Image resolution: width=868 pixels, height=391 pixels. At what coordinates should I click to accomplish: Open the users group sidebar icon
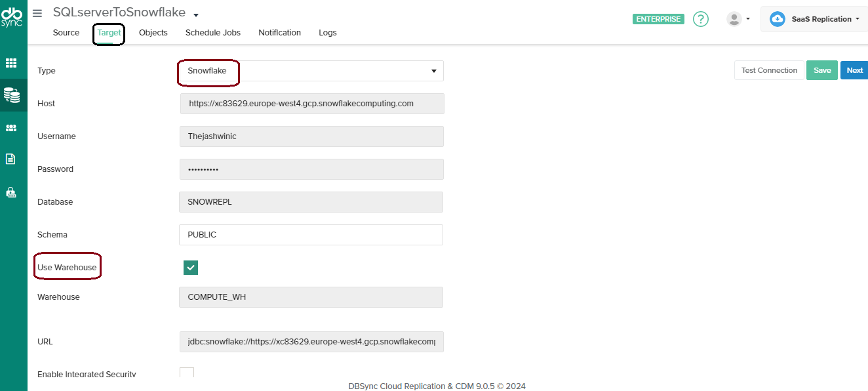point(11,128)
